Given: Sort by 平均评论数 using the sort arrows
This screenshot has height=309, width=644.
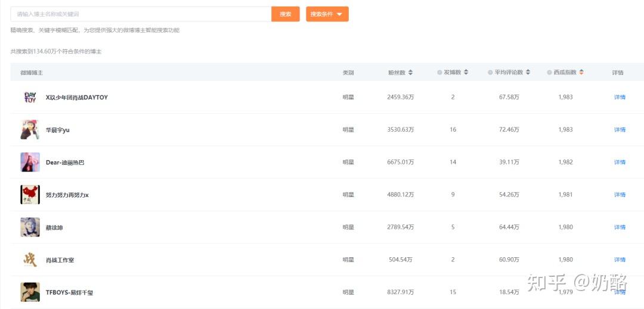Looking at the screenshot, I should pos(528,73).
